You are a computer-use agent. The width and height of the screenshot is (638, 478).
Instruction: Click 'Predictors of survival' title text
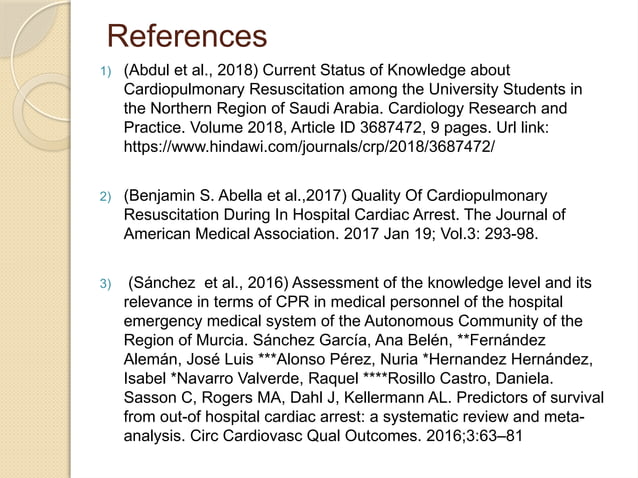pos(530,397)
